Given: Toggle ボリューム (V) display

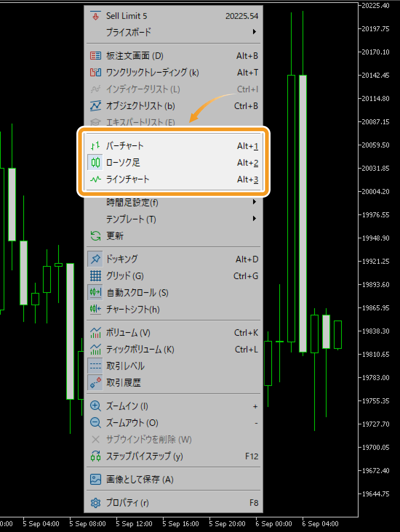Looking at the screenshot, I should point(173,332).
